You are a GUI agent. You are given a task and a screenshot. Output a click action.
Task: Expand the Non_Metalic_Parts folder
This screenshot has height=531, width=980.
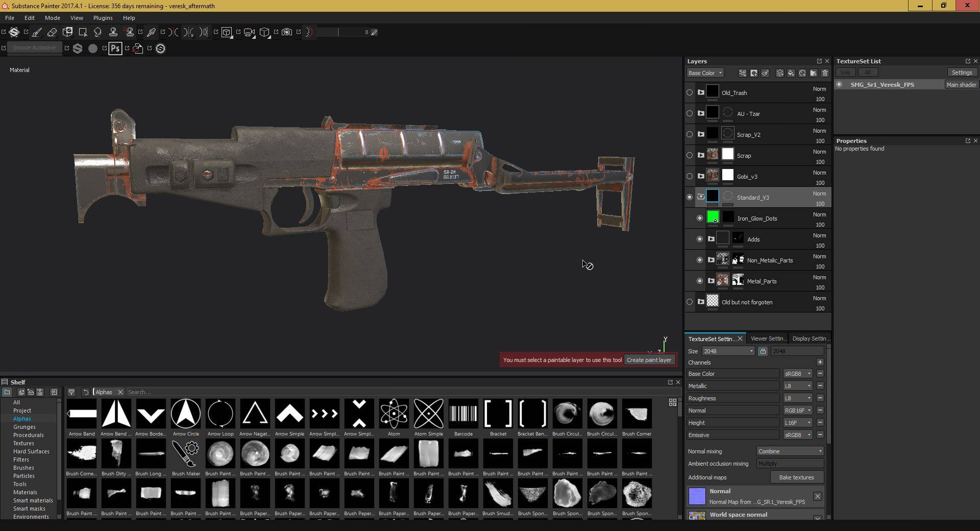pyautogui.click(x=711, y=260)
